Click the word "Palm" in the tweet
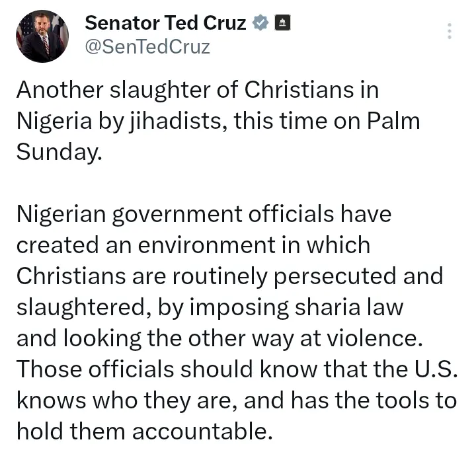 (393, 122)
